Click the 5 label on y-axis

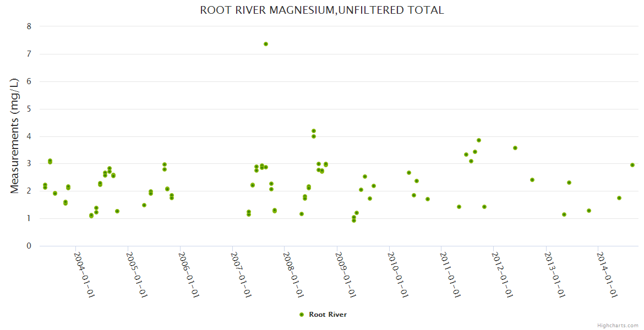point(29,109)
